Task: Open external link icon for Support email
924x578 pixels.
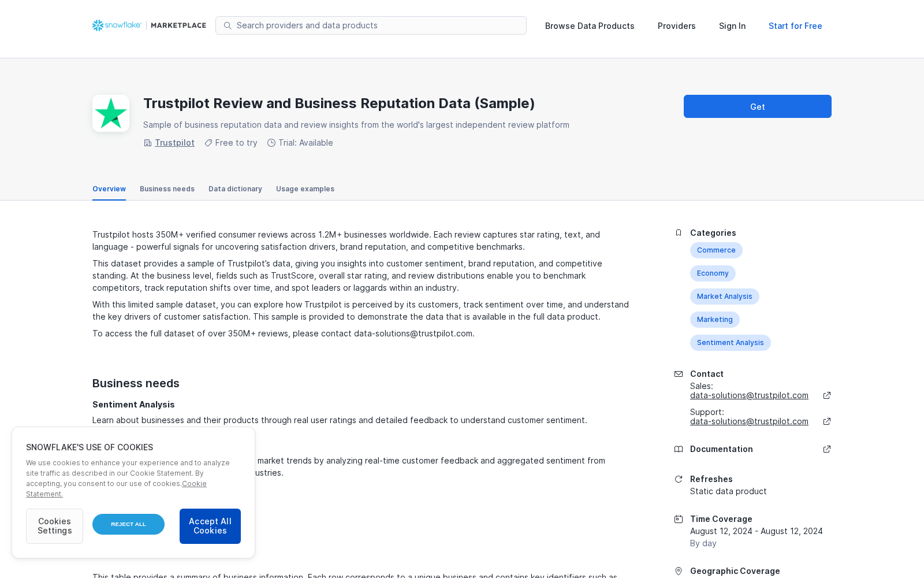Action: 827,421
